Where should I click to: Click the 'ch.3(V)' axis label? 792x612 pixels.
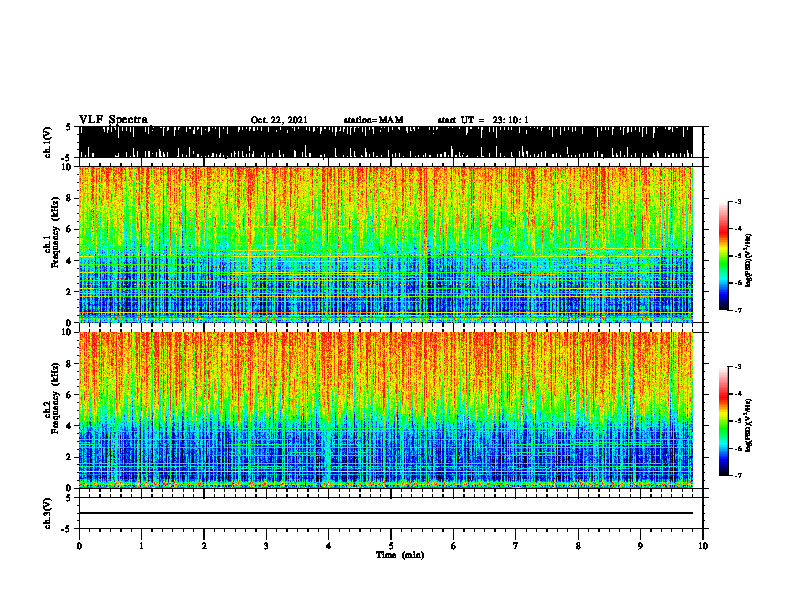(x=48, y=513)
